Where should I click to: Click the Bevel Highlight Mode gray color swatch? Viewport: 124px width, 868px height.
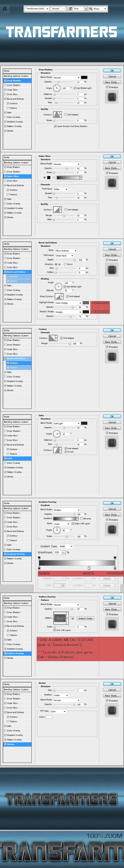click(x=86, y=303)
